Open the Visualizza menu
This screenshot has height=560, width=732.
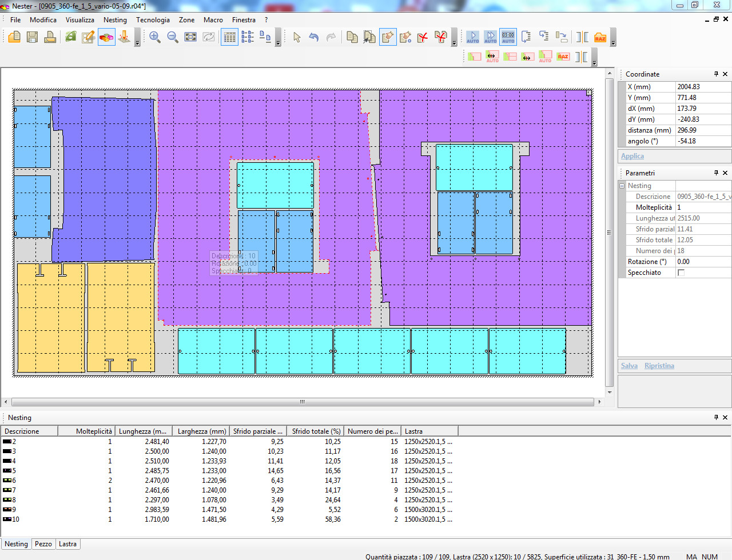pyautogui.click(x=80, y=19)
